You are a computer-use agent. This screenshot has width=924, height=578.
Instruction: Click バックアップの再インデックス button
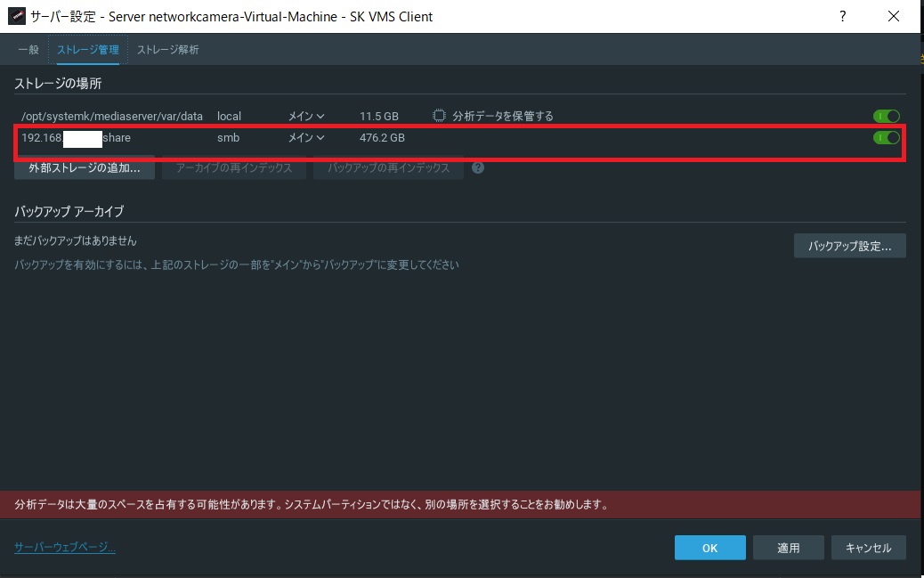pyautogui.click(x=388, y=168)
